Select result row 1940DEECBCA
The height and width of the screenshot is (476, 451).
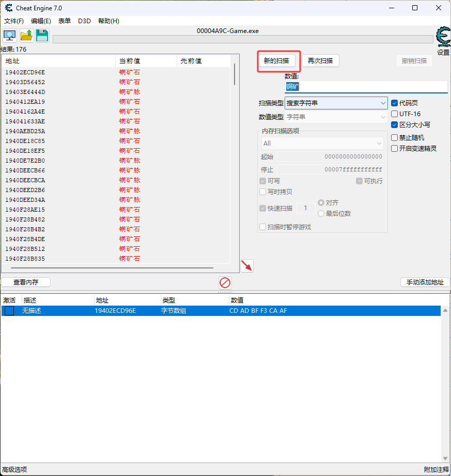coord(116,180)
